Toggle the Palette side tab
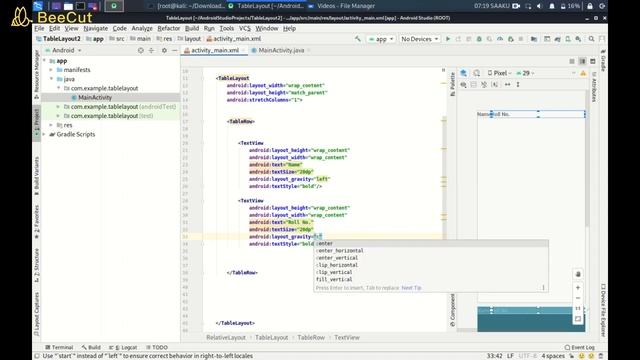Image resolution: width=640 pixels, height=360 pixels. [x=452, y=84]
